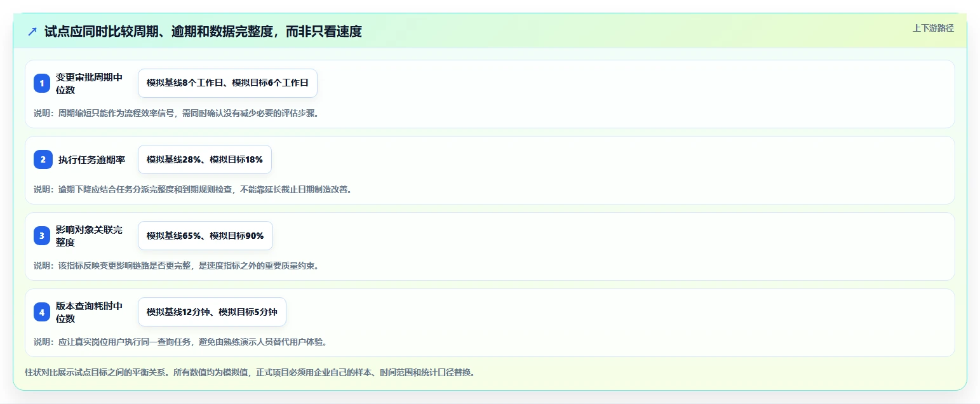Click the note starting 说明：逾期下降应结合

pyautogui.click(x=192, y=189)
